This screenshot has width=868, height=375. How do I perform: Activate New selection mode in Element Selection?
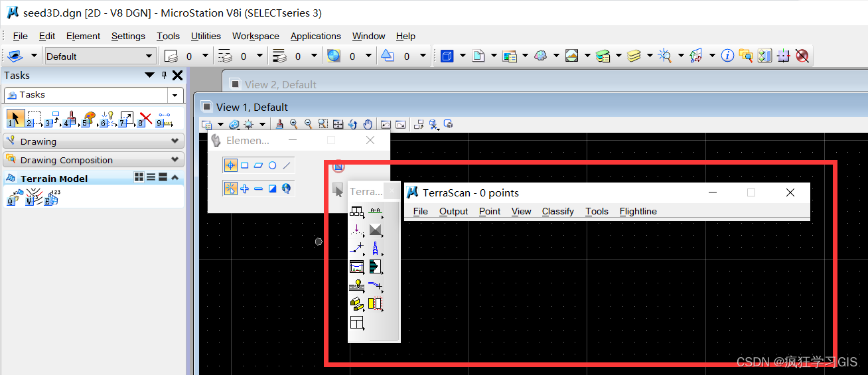[231, 188]
